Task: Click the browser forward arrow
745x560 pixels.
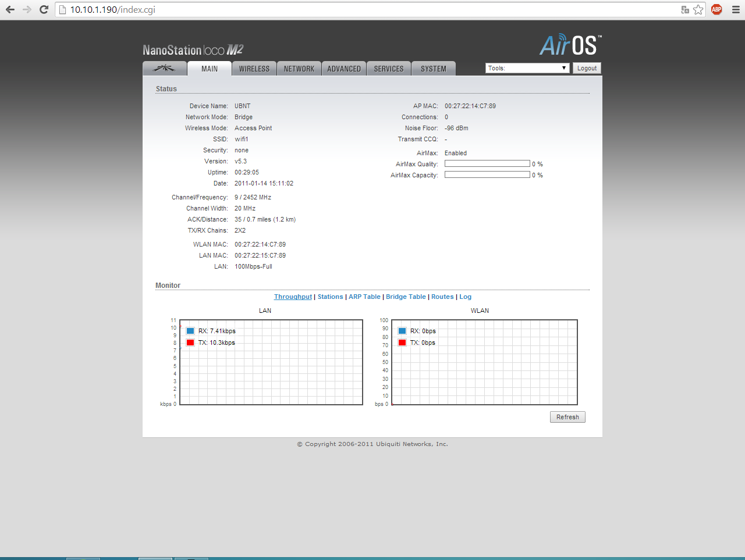Action: click(x=27, y=9)
